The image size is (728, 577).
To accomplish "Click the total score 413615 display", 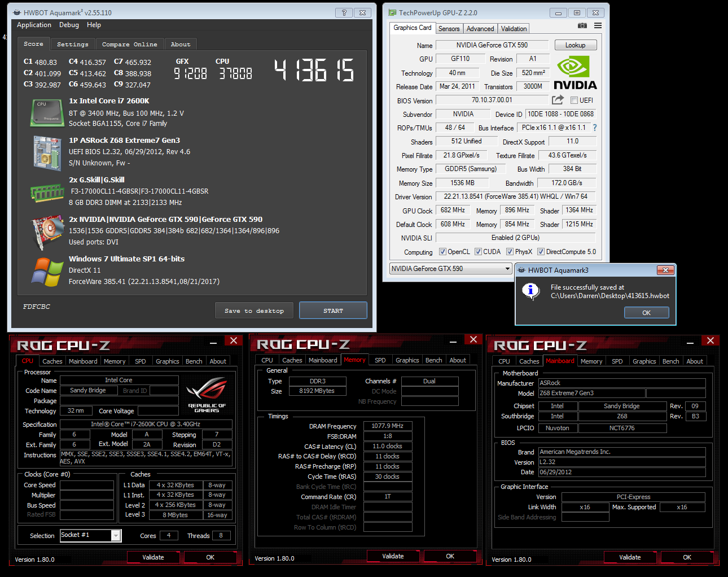I will [x=314, y=71].
